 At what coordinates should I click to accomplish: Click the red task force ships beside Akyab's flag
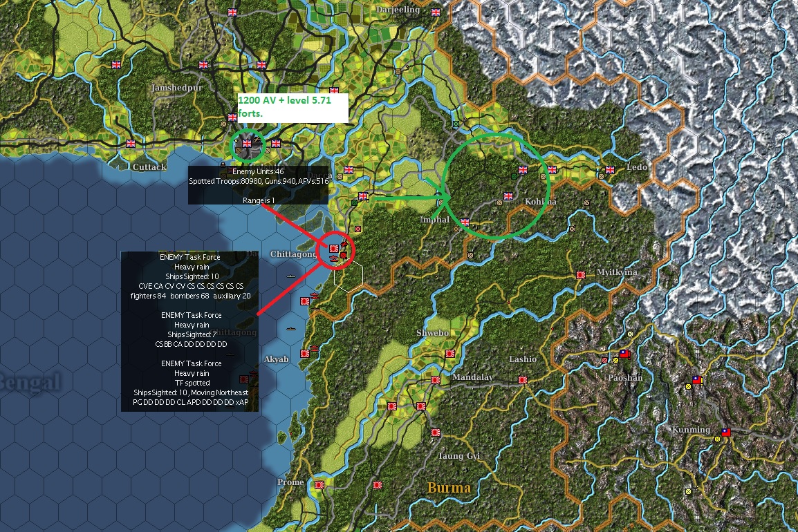tap(315, 348)
